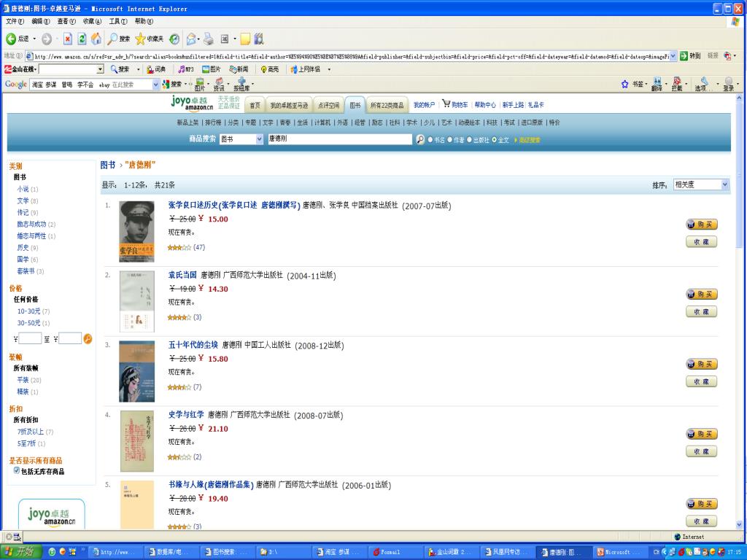Open 所有22类商品 tab
747x560 pixels.
pos(387,105)
